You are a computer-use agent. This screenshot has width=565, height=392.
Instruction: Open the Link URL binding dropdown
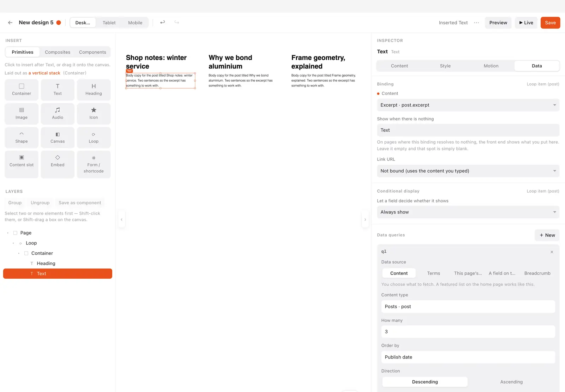pyautogui.click(x=468, y=171)
